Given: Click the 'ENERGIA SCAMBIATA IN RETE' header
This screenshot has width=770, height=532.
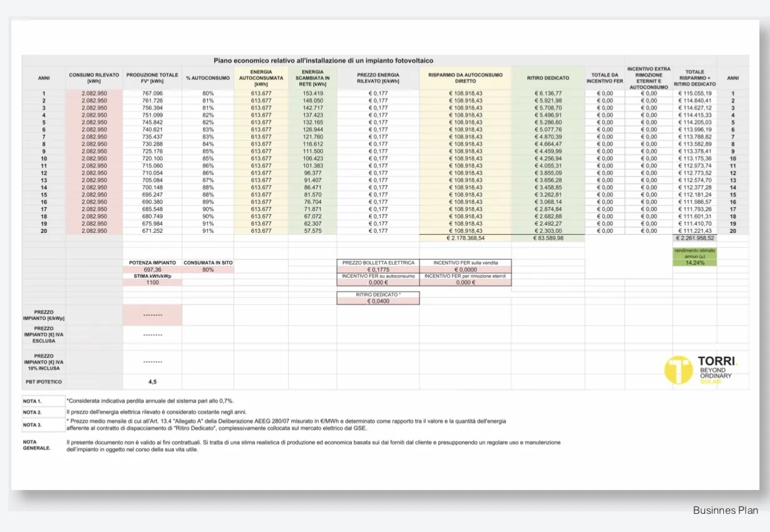Looking at the screenshot, I should [x=312, y=78].
